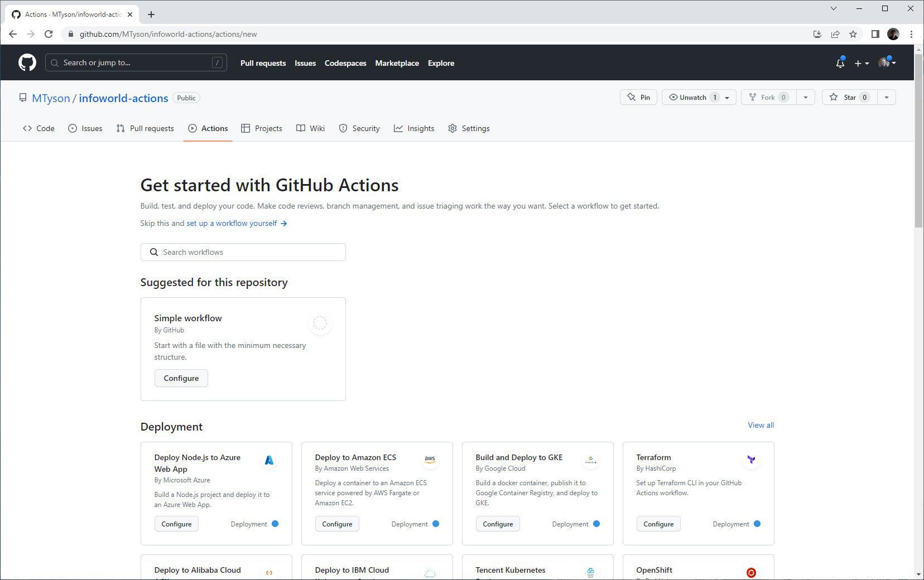Viewport: 924px width, 580px height.
Task: Click the notifications bell icon
Action: (x=840, y=63)
